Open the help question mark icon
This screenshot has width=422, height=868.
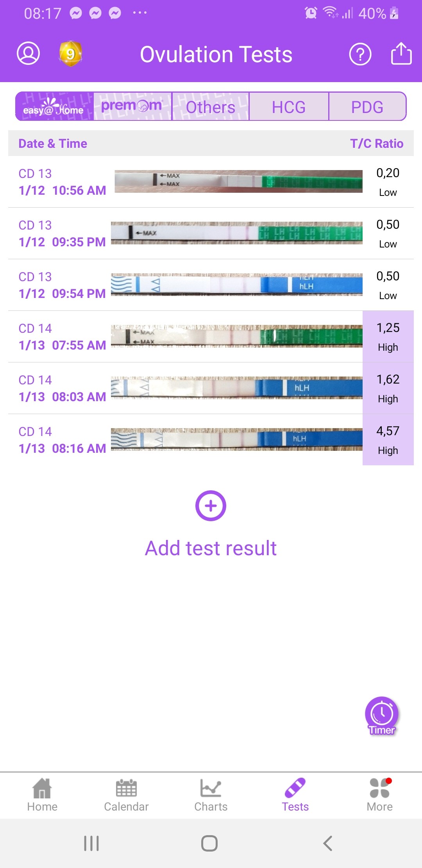pos(360,54)
